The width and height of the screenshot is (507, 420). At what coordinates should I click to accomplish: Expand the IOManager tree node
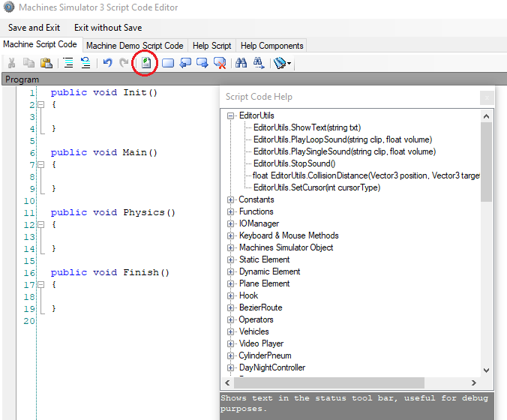click(x=230, y=223)
